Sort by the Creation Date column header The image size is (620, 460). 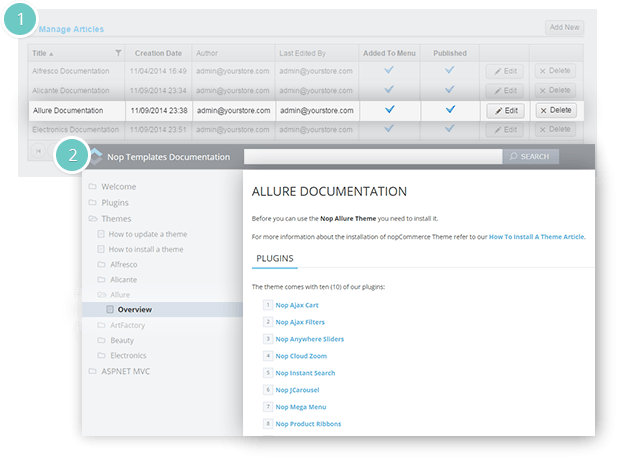click(158, 53)
